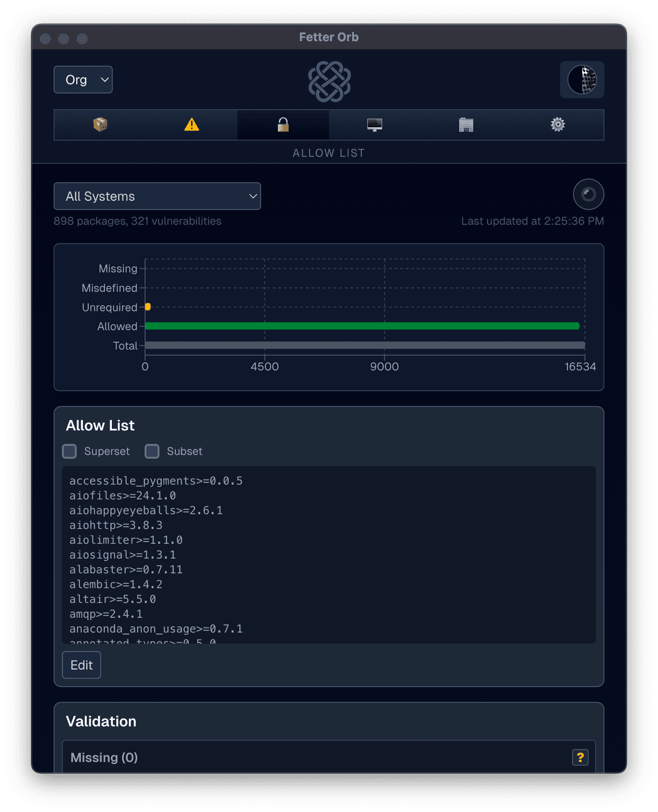Open the user profile avatar
This screenshot has width=658, height=812.
coord(582,80)
